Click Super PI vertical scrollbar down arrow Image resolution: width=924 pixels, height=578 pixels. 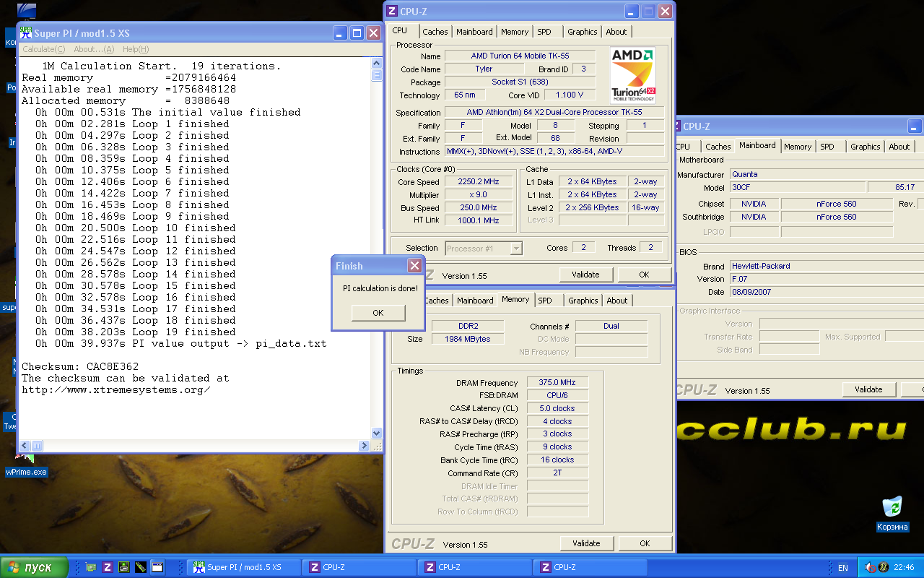[376, 433]
